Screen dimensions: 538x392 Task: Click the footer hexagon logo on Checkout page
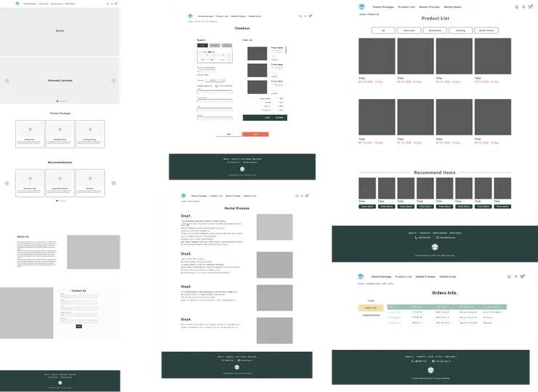pos(242,169)
